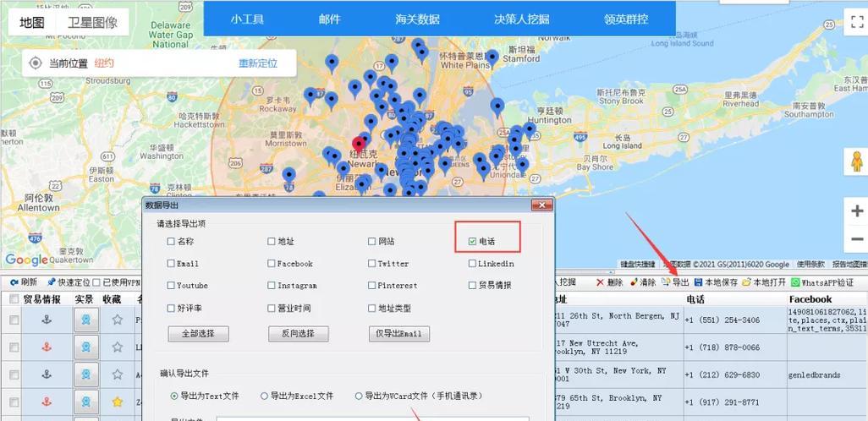
Task: Click red anchor icon in +1 (718) 878-0066 row
Action: point(47,347)
